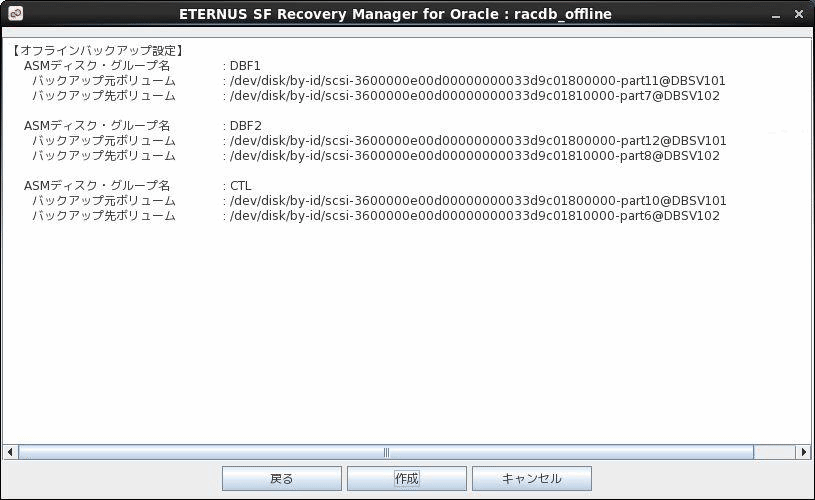
Task: Click the horizontal scrollbar thumb
Action: coord(386,452)
